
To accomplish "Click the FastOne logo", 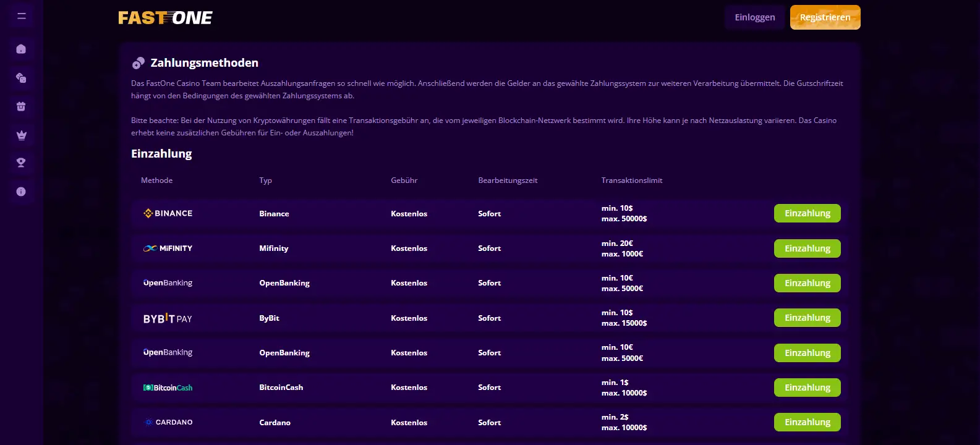I will coord(165,18).
